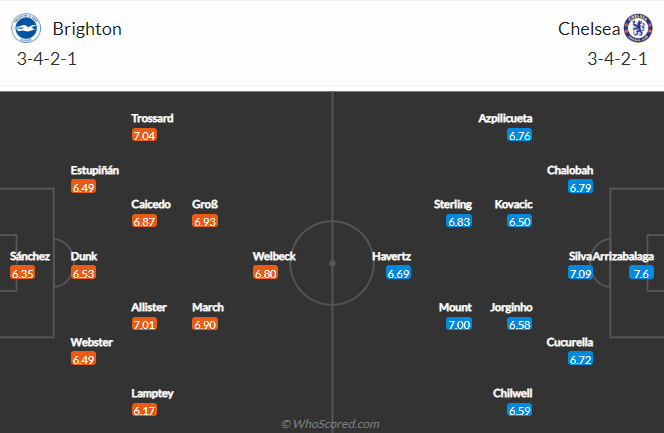Click the Brighton club crest icon
Viewport: 664px width, 433px height.
pos(26,28)
